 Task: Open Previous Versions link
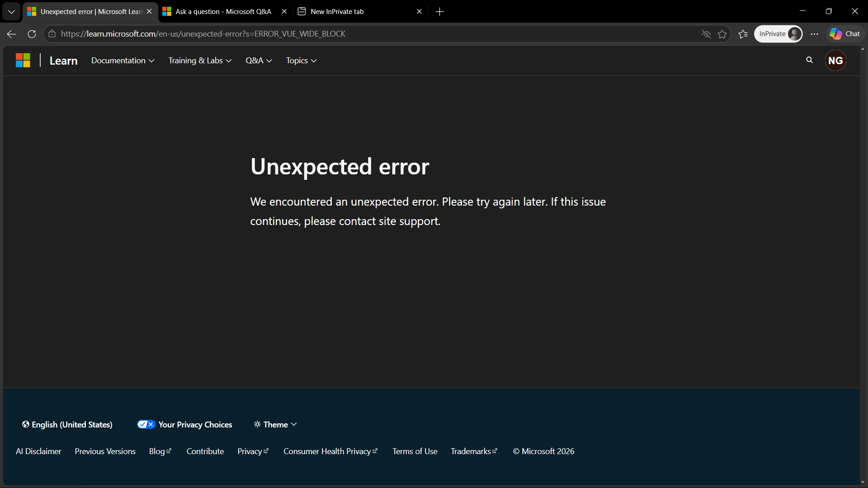point(105,451)
